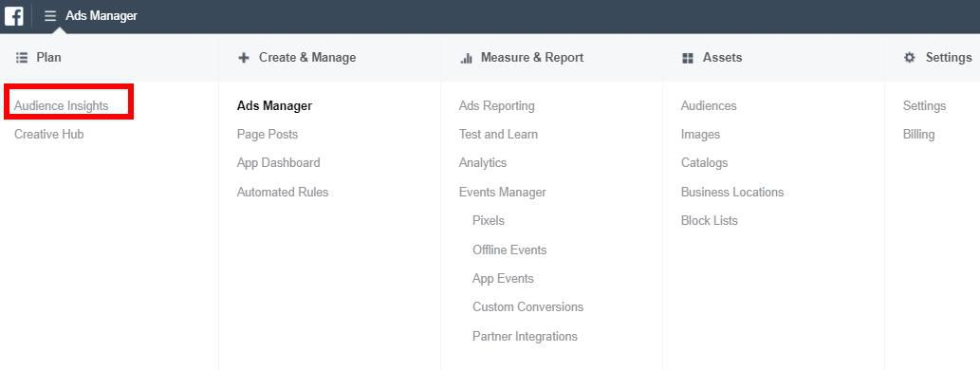
Task: Click the Assets column heading
Action: tap(723, 58)
